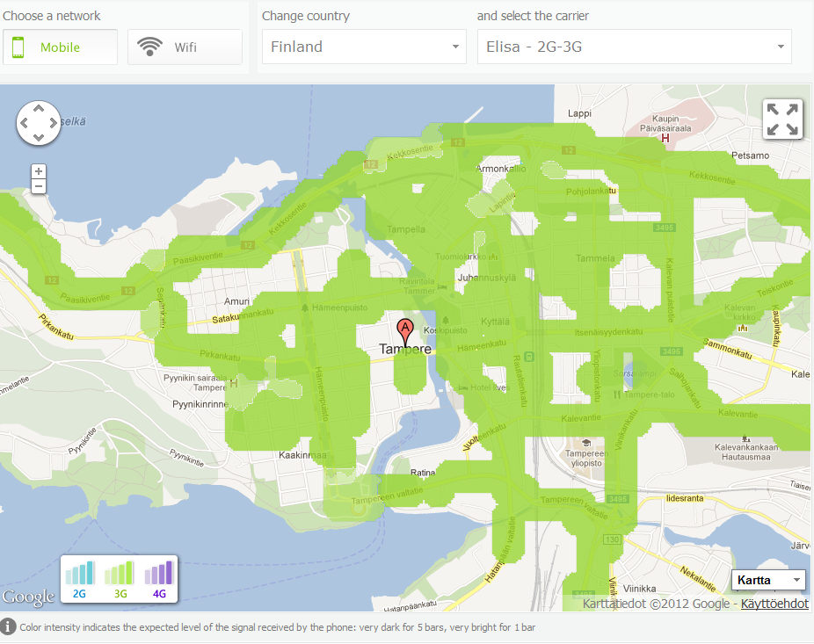Click the Tampereen yliopisto university icon
The width and height of the screenshot is (814, 644).
pyautogui.click(x=586, y=443)
